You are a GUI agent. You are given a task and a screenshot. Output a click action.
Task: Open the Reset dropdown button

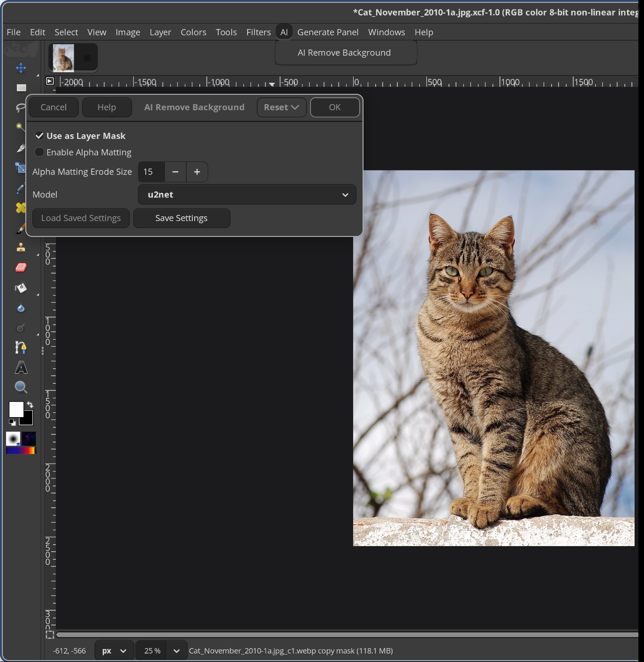tap(281, 107)
